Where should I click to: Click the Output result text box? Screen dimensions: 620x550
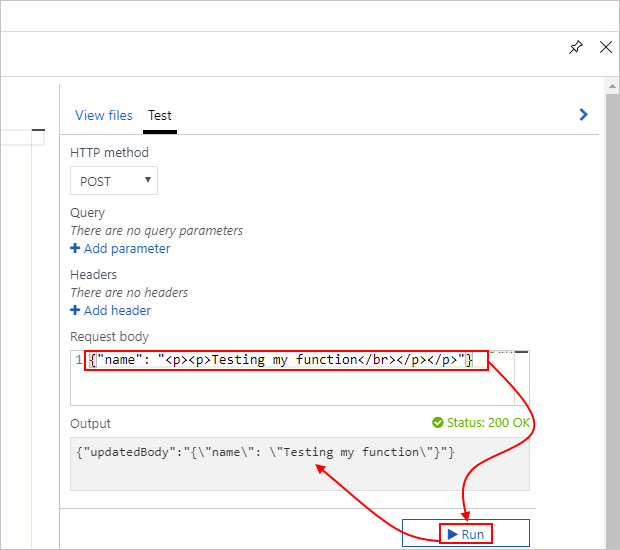point(300,463)
